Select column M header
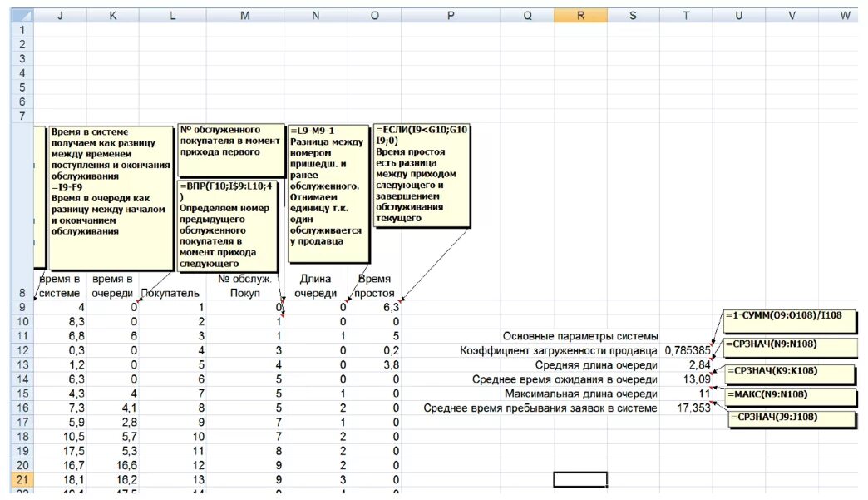This screenshot has width=868, height=500. (x=244, y=16)
